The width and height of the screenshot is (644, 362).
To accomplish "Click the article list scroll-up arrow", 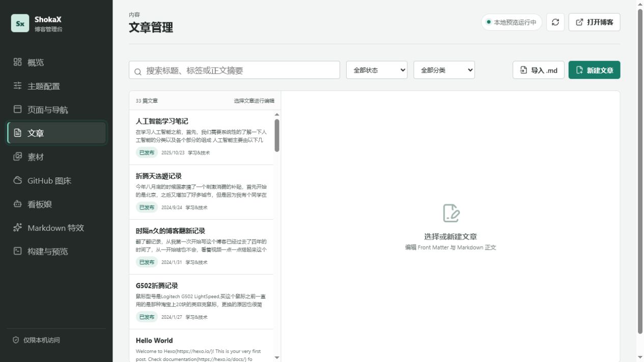I will [x=277, y=114].
